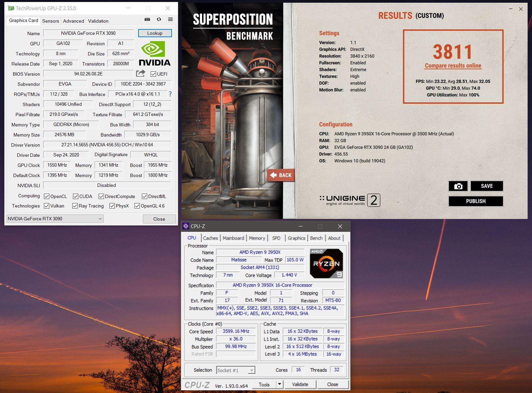Toggle the DirectML checkbox

pyautogui.click(x=145, y=196)
